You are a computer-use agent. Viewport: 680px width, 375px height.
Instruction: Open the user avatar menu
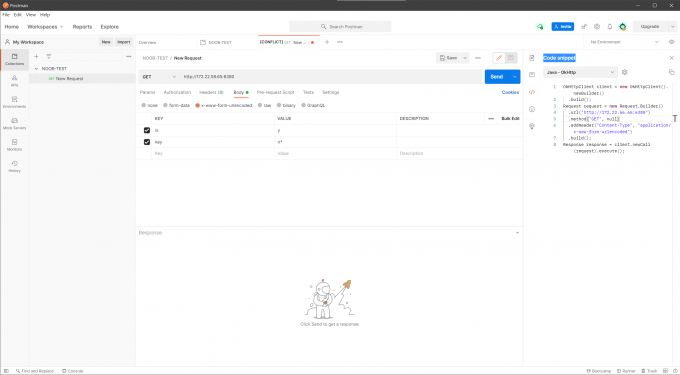click(x=623, y=26)
